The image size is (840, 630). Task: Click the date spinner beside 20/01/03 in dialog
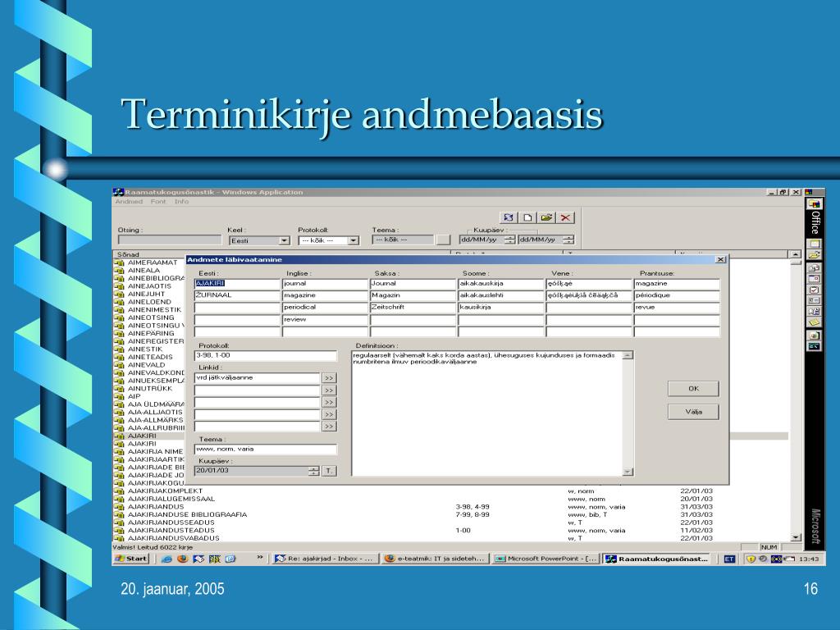click(x=314, y=471)
